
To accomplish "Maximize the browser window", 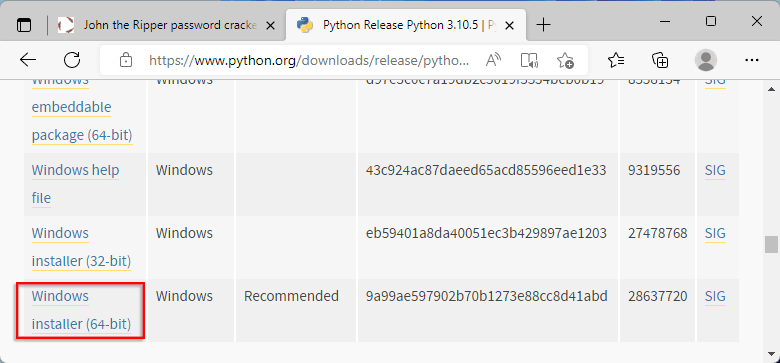I will (711, 21).
